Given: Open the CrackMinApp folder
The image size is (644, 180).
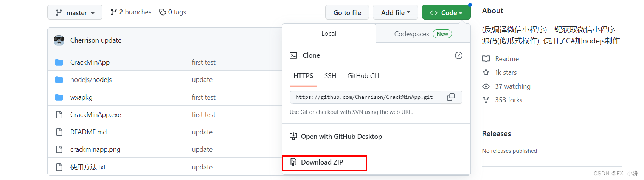Looking at the screenshot, I should click(90, 62).
